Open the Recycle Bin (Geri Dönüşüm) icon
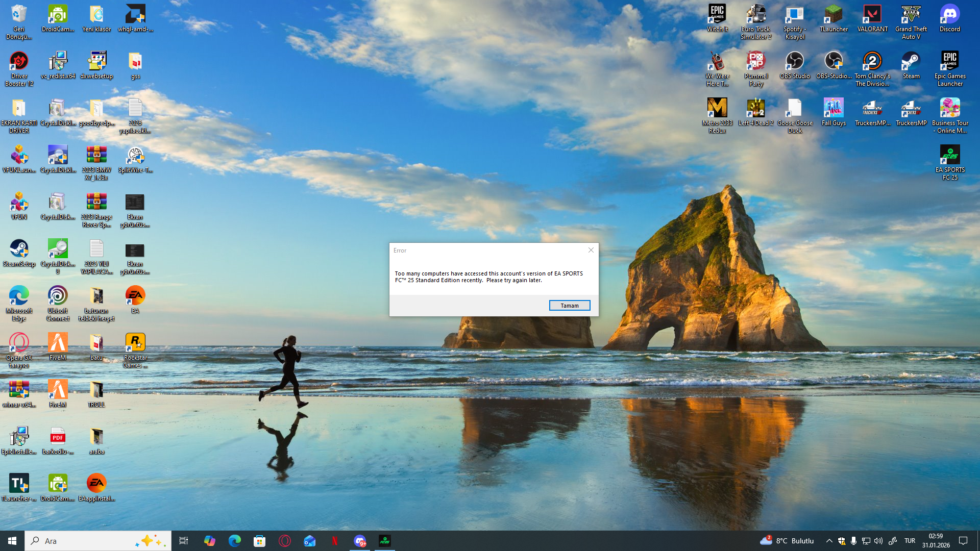The height and width of the screenshot is (551, 980). (x=19, y=22)
